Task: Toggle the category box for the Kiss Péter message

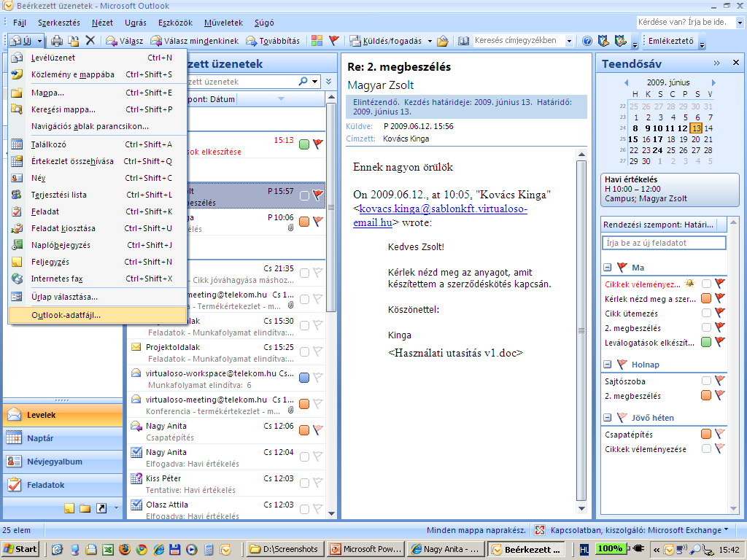Action: [x=304, y=483]
